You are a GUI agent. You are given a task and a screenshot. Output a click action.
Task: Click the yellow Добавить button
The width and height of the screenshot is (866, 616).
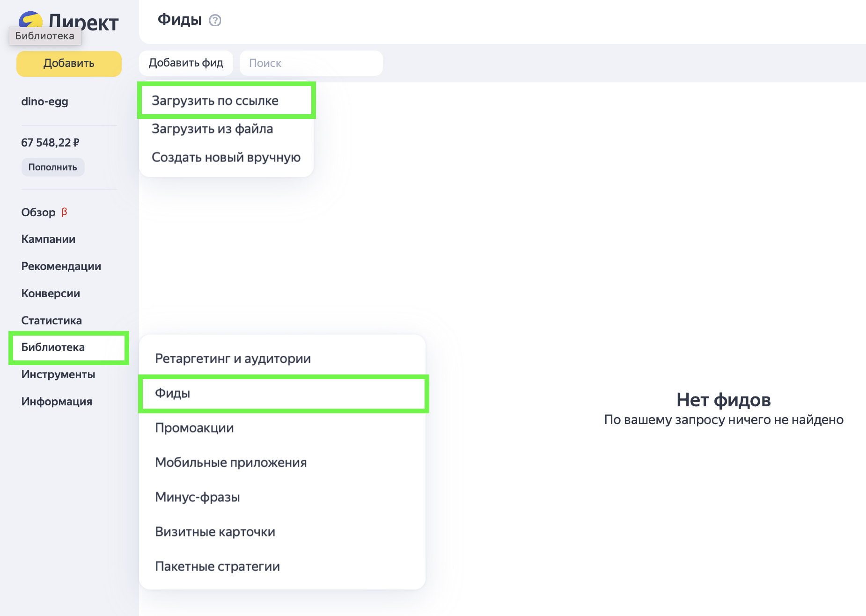(69, 64)
